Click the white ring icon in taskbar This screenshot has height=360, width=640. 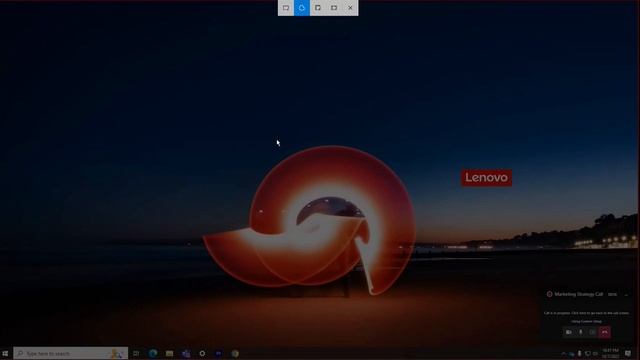tap(202, 353)
